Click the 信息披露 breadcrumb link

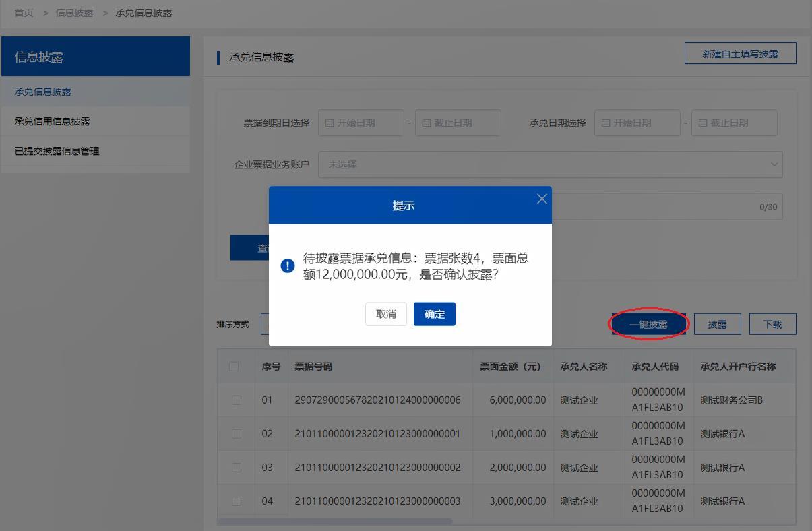74,12
